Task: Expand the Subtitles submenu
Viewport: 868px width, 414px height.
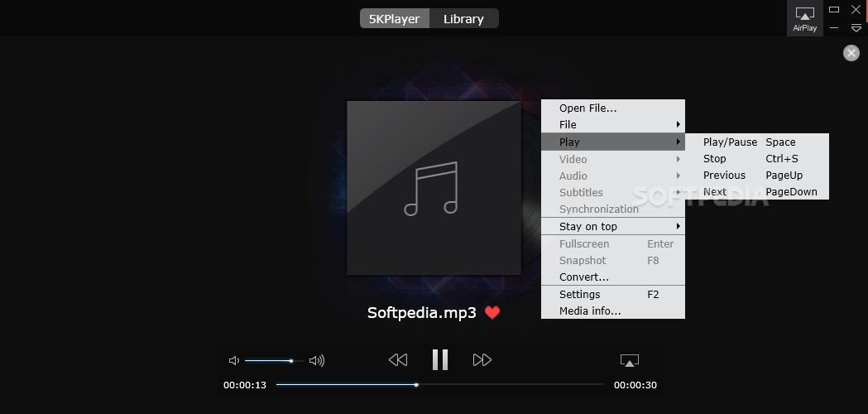Action: pos(613,192)
